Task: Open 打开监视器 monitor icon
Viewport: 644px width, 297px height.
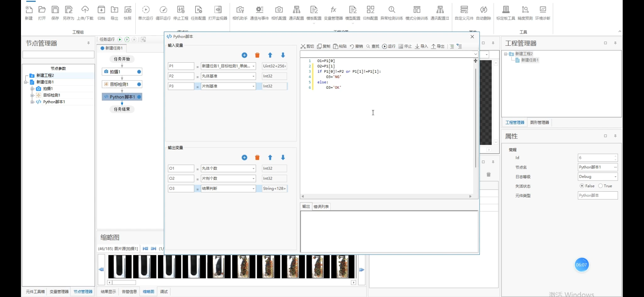Action: 218,13
